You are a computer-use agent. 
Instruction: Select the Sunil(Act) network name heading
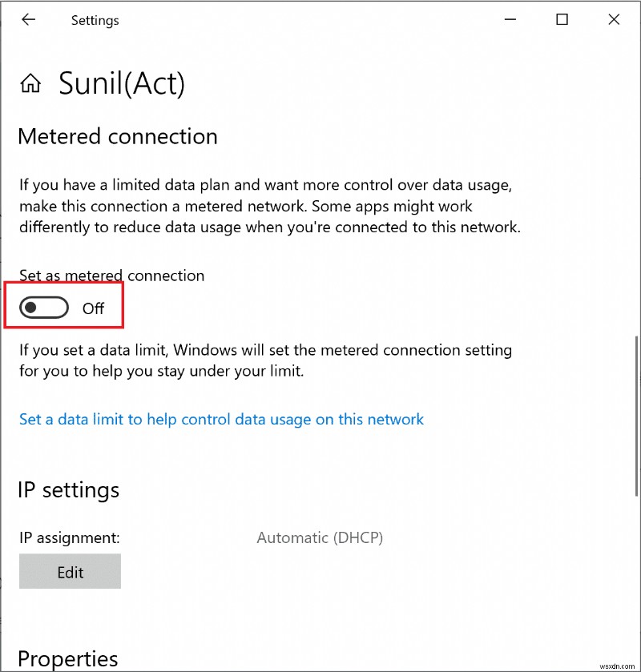click(x=121, y=83)
